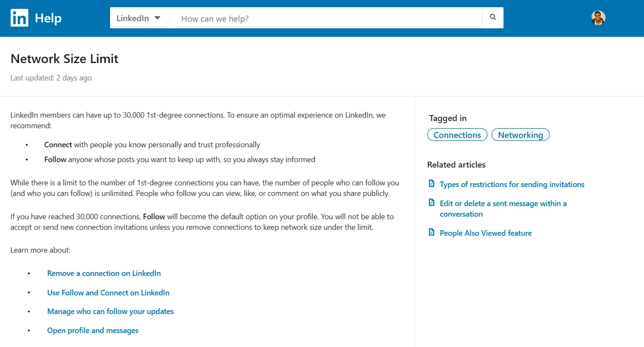Click document icon beside People Also Viewed
This screenshot has width=644, height=347.
(x=432, y=232)
